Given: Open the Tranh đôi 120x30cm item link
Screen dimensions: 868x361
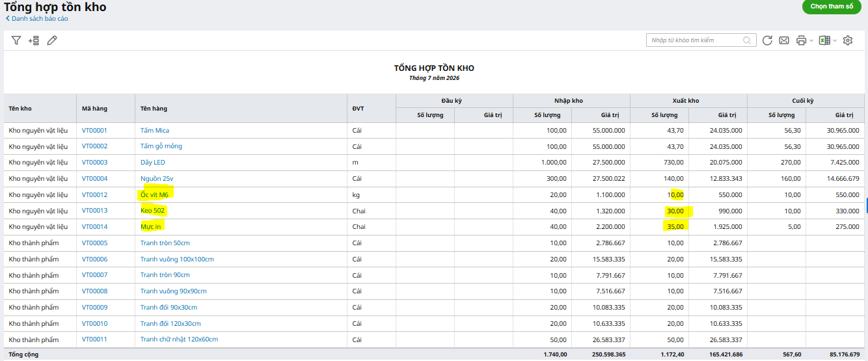Looking at the screenshot, I should [x=170, y=324].
